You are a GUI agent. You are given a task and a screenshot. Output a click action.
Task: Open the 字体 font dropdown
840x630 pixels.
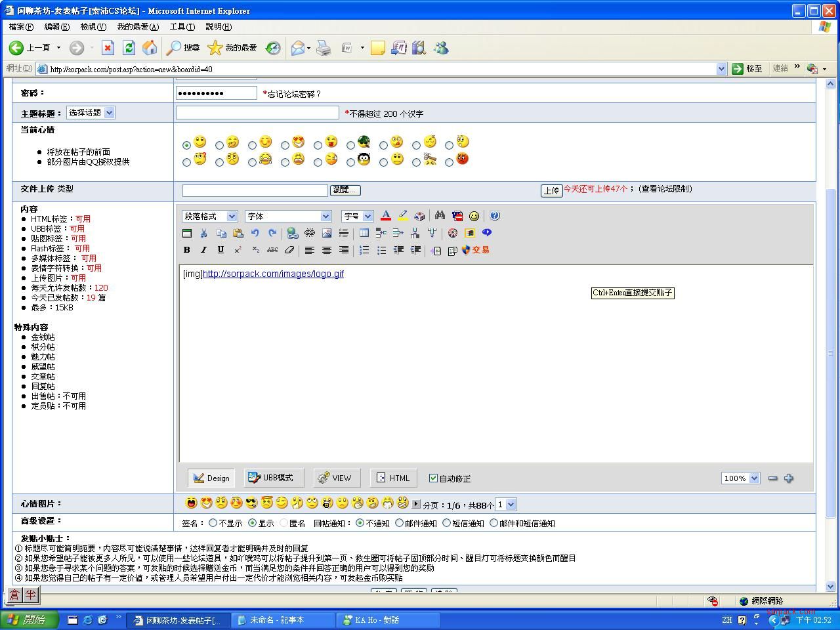[288, 217]
